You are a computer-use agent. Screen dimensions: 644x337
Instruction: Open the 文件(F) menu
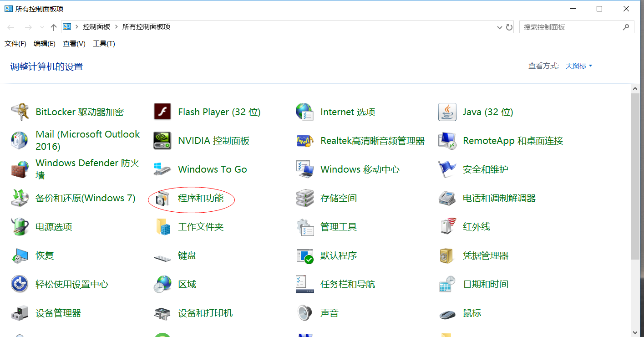coord(15,44)
